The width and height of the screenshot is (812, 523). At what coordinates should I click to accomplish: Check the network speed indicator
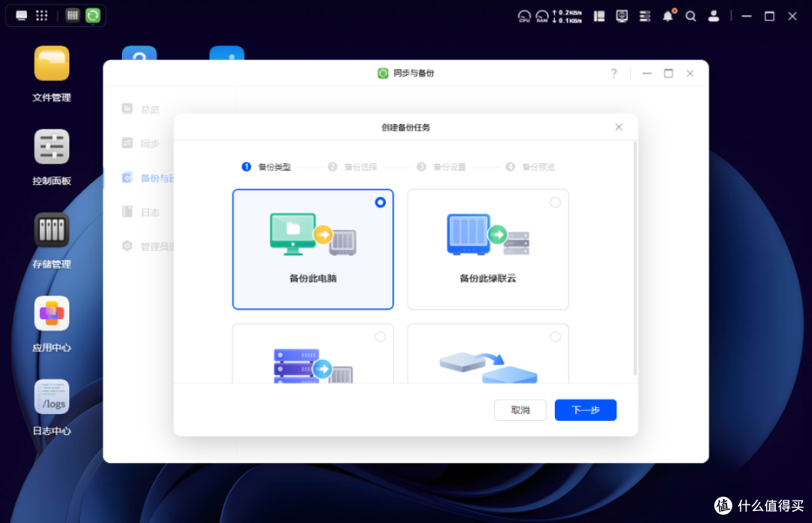pyautogui.click(x=568, y=17)
